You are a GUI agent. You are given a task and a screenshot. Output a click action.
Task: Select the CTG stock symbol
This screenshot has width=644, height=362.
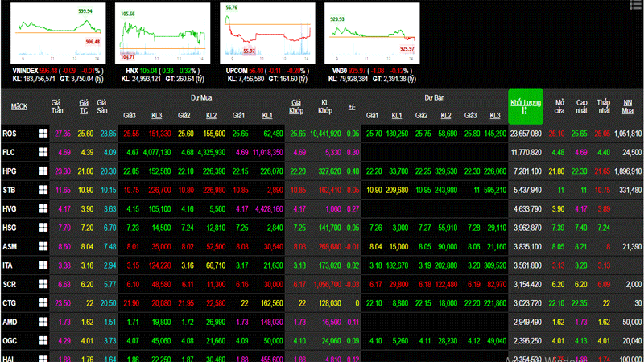click(x=10, y=303)
